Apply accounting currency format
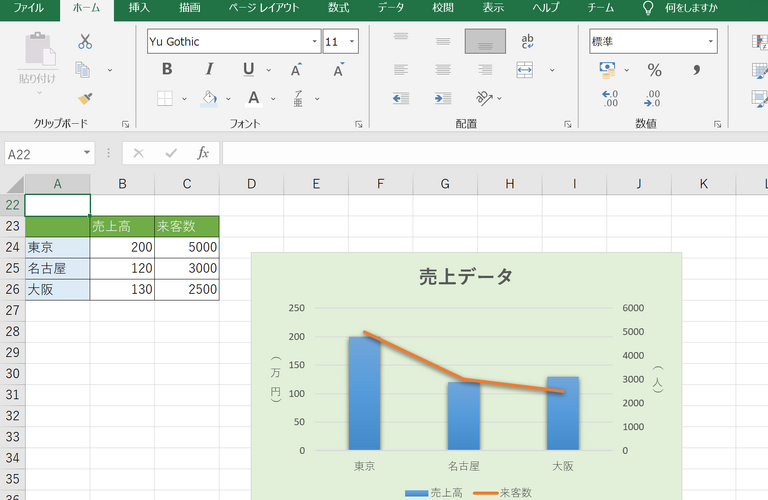Image resolution: width=768 pixels, height=500 pixels. (x=607, y=70)
